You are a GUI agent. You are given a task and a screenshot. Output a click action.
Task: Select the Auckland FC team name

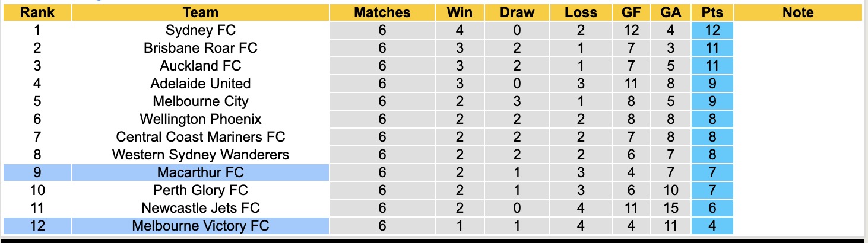201,66
